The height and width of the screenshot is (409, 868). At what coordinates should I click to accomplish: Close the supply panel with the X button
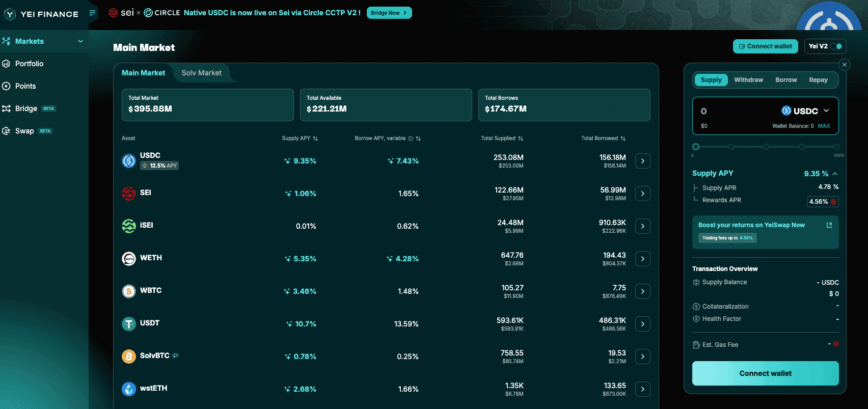845,65
